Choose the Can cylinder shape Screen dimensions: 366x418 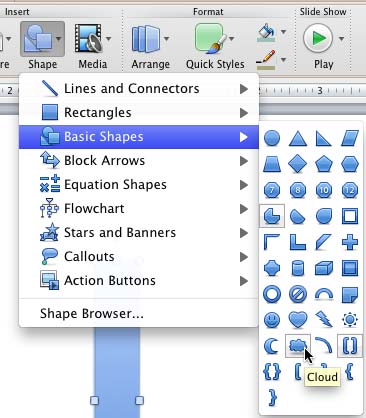298,268
